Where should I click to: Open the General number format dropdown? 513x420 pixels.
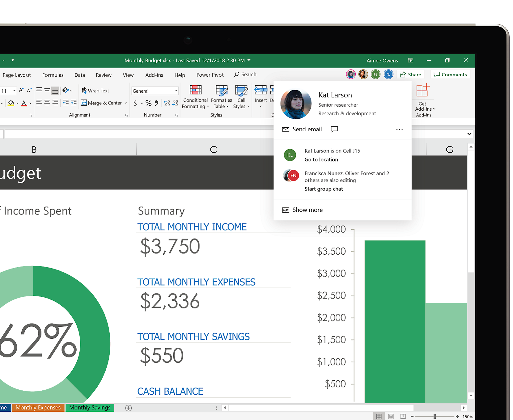[x=176, y=91]
